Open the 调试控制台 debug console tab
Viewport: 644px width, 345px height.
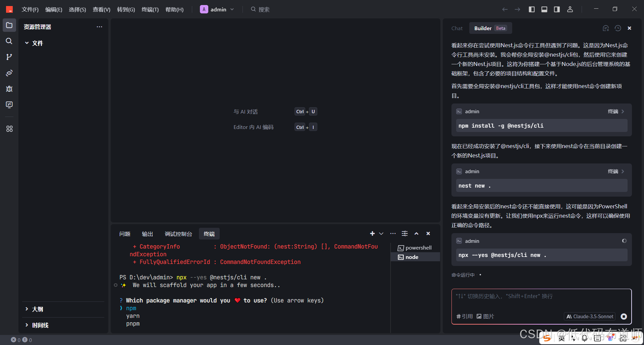coord(178,234)
